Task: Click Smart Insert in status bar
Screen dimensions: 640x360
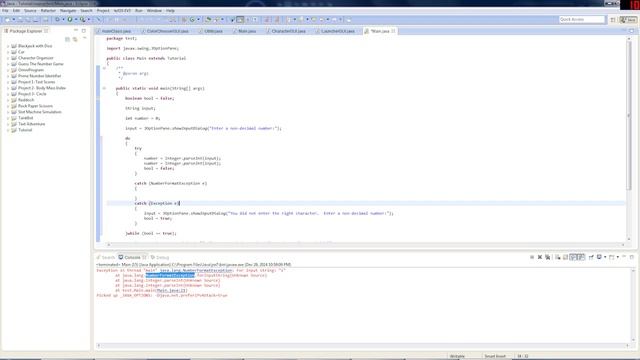Action: click(x=495, y=356)
